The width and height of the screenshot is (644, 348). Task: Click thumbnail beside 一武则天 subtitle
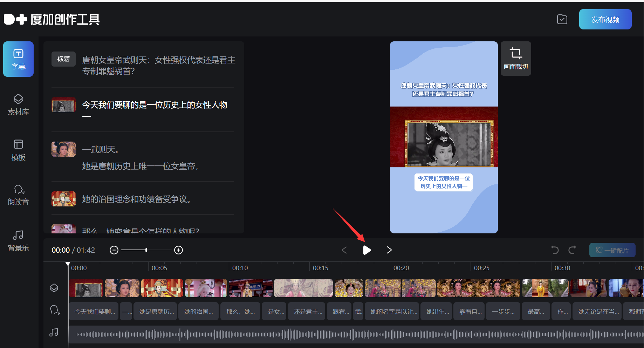63,149
